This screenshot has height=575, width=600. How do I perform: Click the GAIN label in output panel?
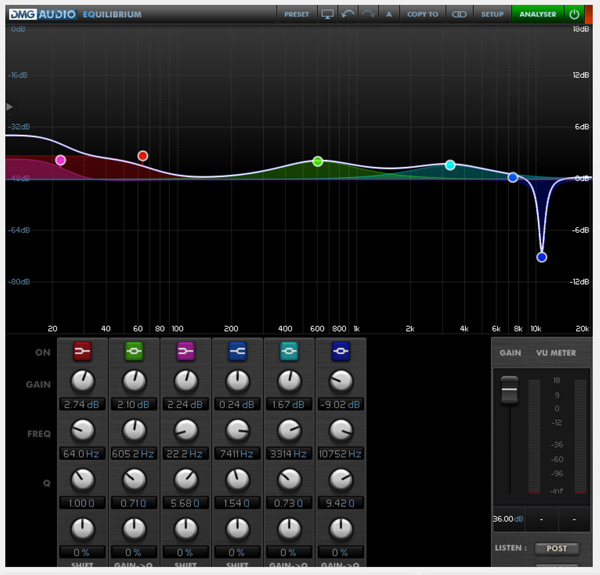tap(510, 353)
